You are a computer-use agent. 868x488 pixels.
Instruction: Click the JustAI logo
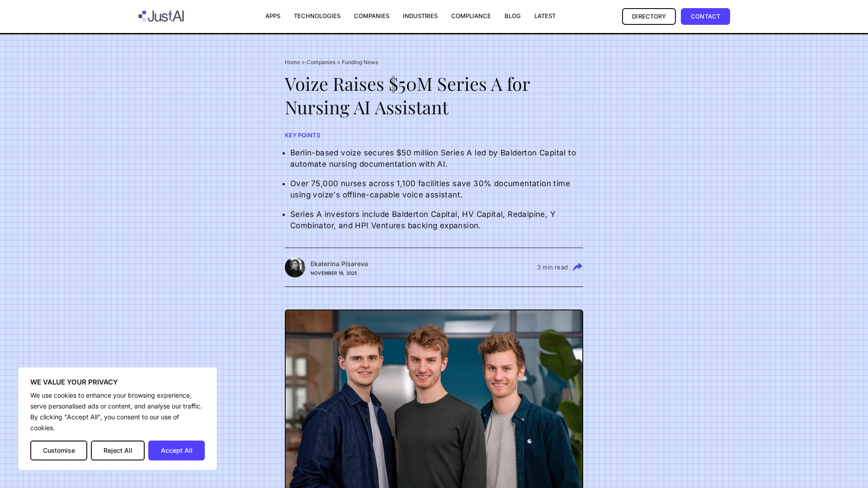coord(161,16)
